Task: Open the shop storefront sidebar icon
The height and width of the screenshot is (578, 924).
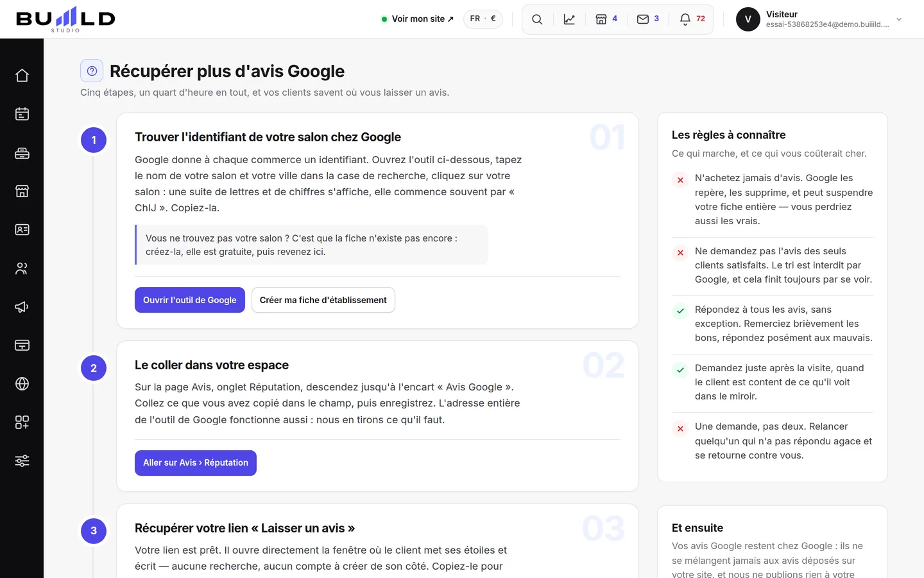Action: pos(22,191)
